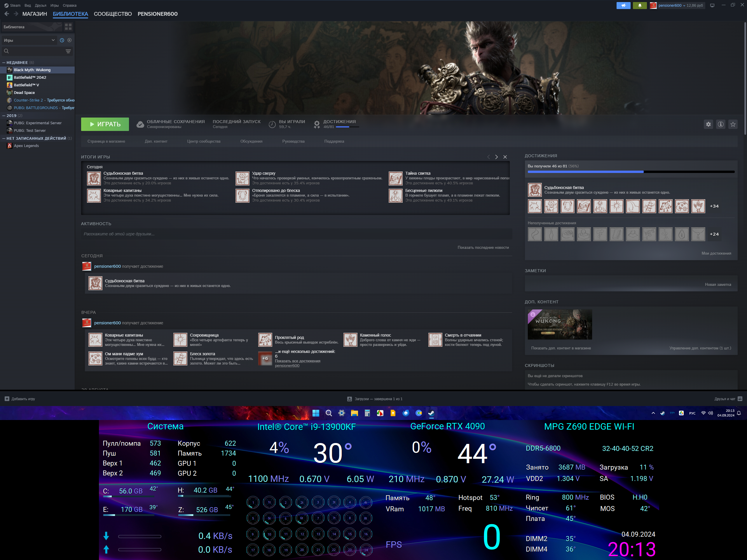The height and width of the screenshot is (560, 747).
Task: Open the game info icon
Action: (720, 124)
